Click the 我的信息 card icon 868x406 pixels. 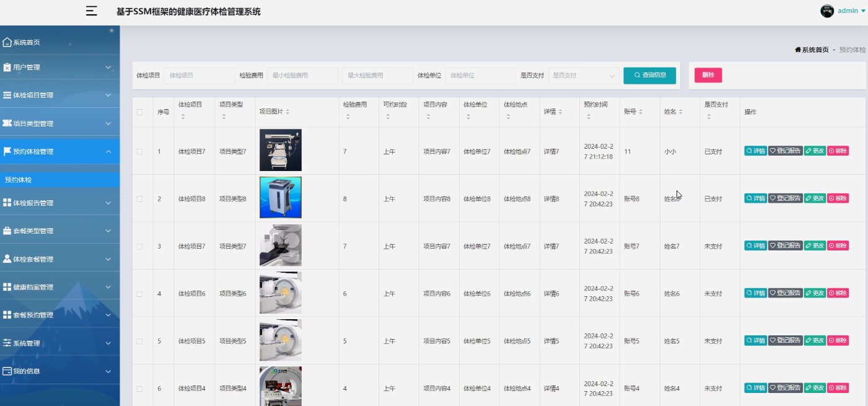coord(7,371)
